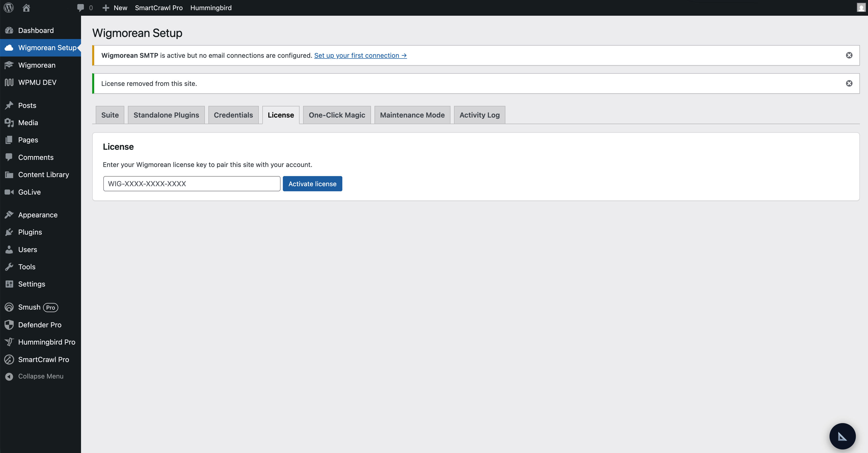Switch to the Suite tab

[110, 115]
